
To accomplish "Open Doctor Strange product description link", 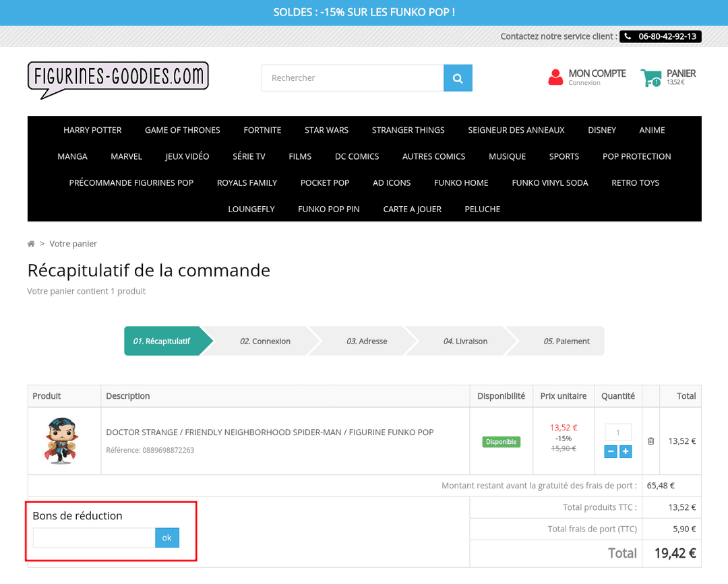I will pos(270,432).
